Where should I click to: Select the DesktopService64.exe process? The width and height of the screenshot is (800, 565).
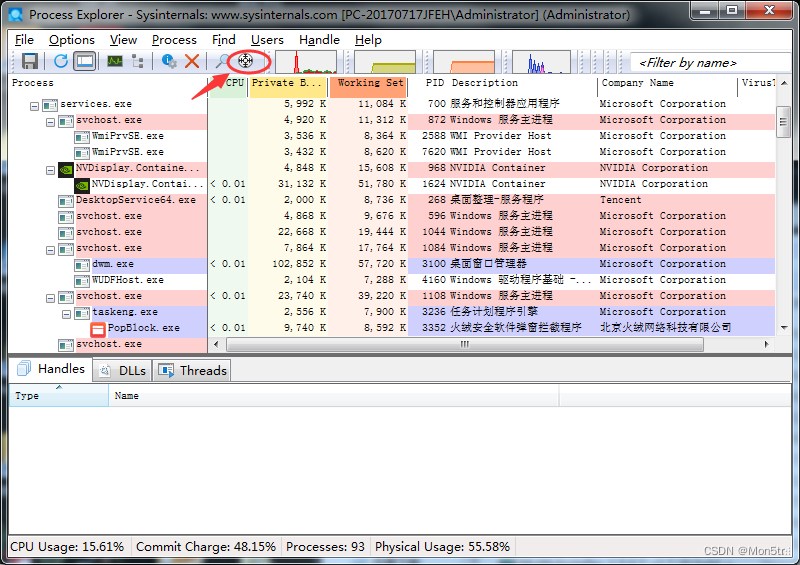tap(391, 200)
